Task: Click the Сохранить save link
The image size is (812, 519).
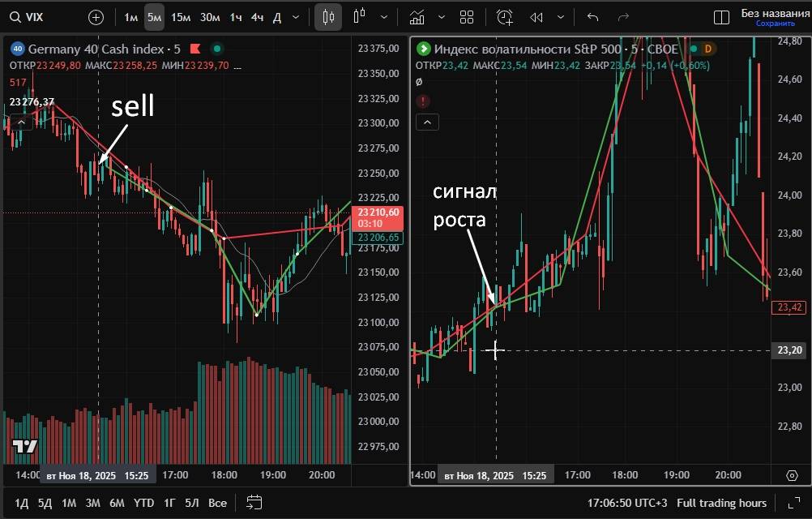Action: coord(775,24)
